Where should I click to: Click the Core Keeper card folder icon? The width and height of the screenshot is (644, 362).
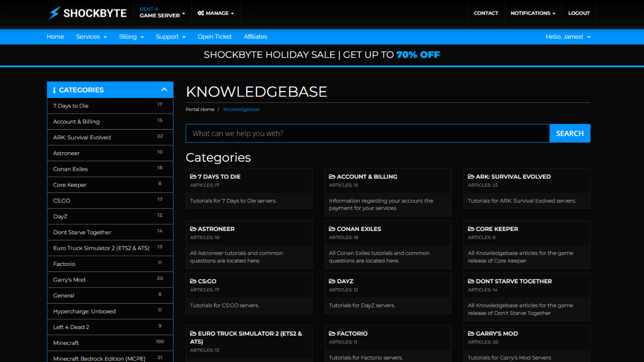click(471, 229)
